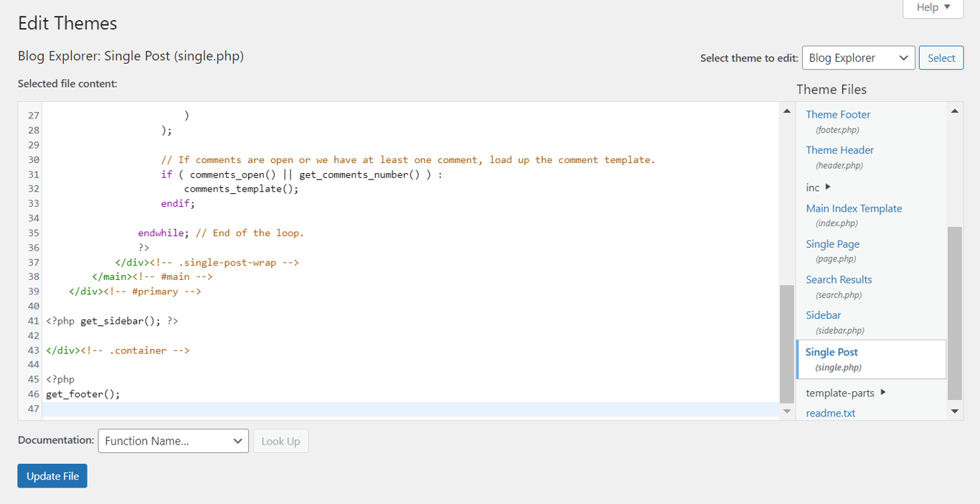The image size is (980, 504).
Task: Open the Help dropdown
Action: pyautogui.click(x=932, y=8)
